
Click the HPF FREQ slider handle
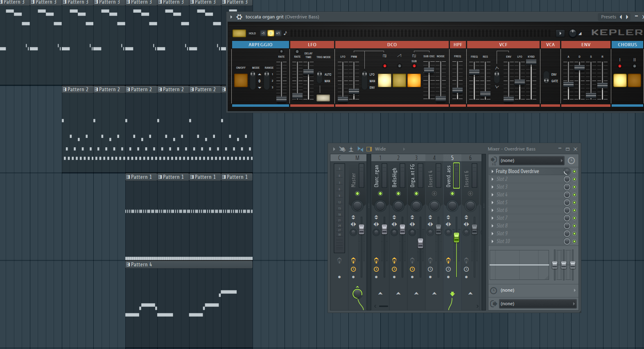coord(457,90)
